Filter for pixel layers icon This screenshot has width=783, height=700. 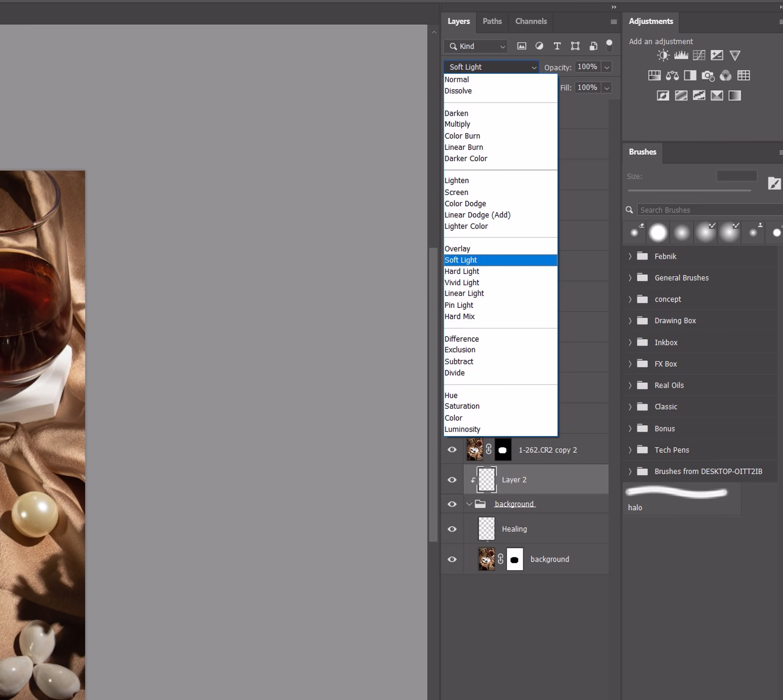coord(521,46)
